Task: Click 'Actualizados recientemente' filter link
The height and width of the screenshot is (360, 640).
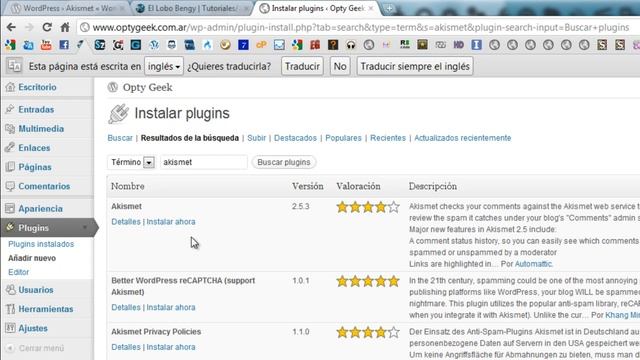Action: coord(462,138)
